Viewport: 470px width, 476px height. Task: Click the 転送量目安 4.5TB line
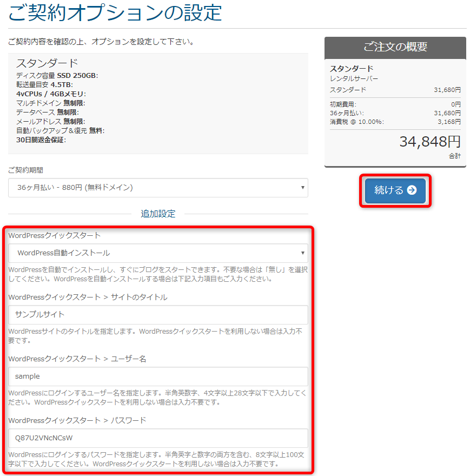tap(45, 85)
